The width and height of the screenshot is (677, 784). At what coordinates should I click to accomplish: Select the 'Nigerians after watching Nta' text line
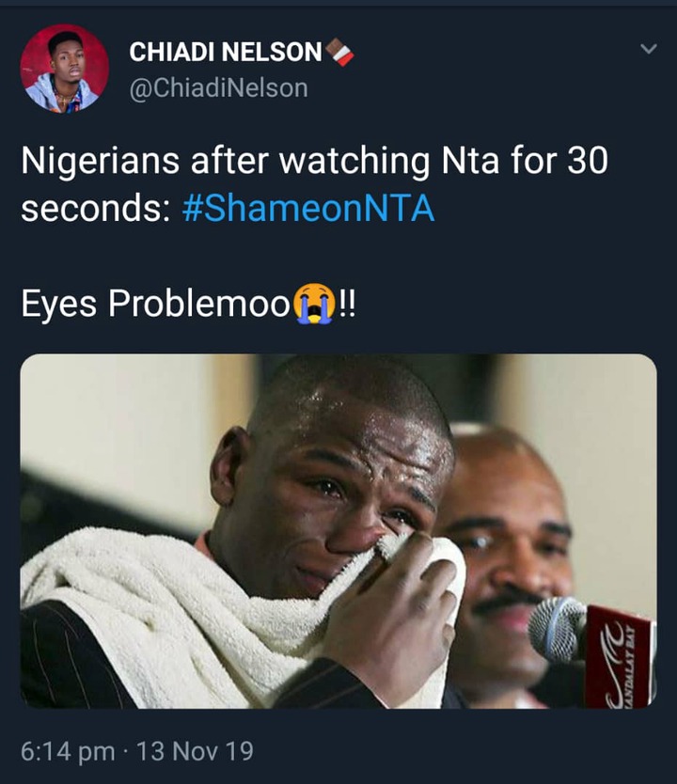tap(314, 161)
